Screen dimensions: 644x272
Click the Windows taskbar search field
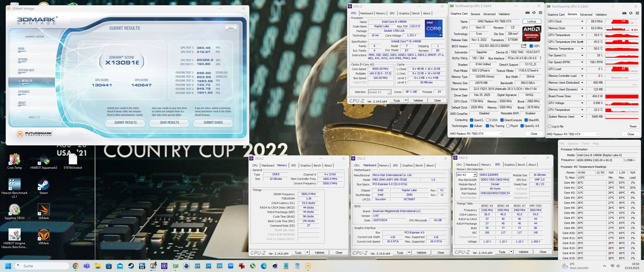[x=42, y=266]
